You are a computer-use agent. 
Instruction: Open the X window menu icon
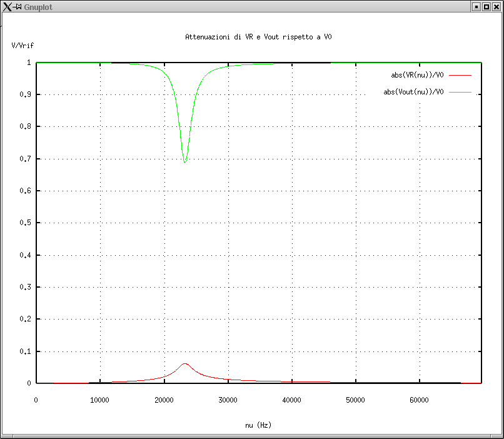[x=7, y=7]
